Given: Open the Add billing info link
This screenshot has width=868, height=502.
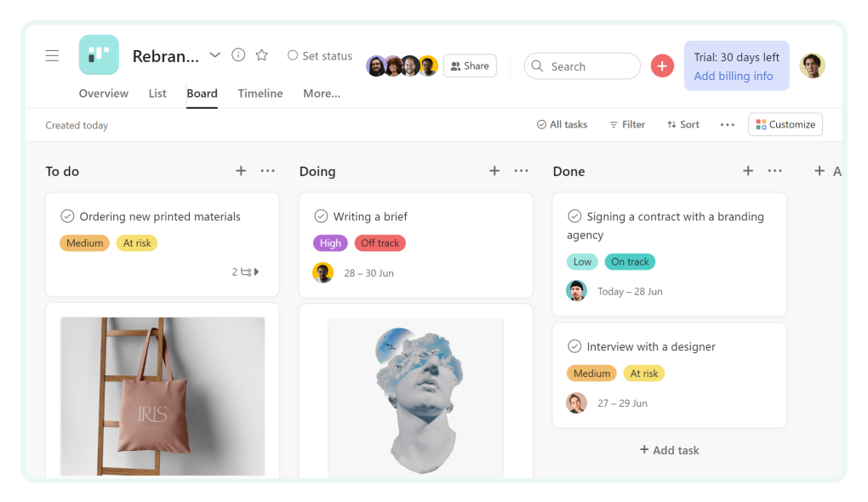Looking at the screenshot, I should 734,76.
